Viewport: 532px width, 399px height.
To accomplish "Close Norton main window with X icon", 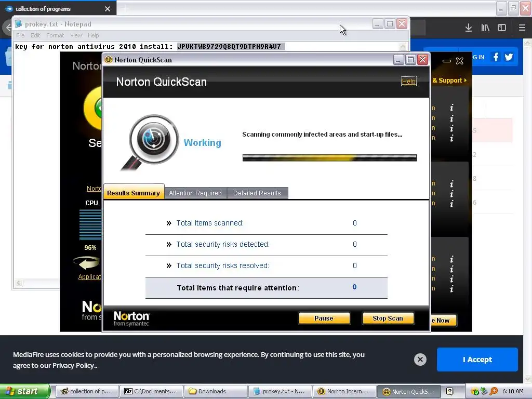I will click(459, 61).
